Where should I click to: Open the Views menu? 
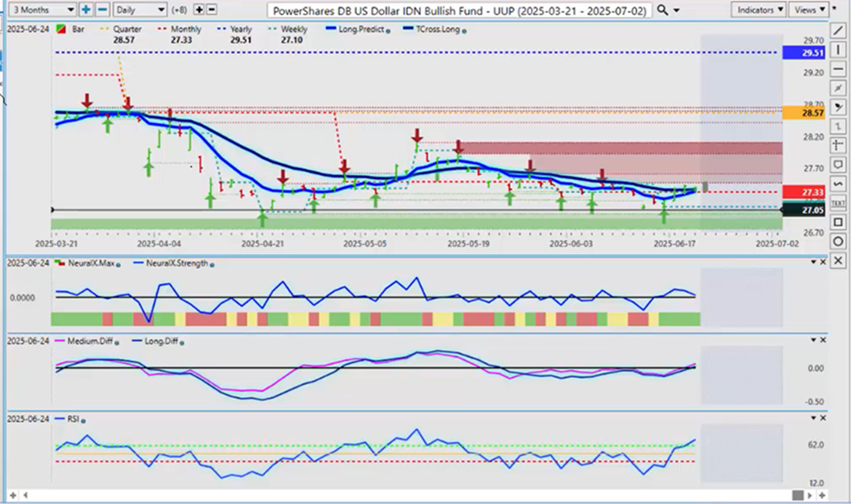808,10
